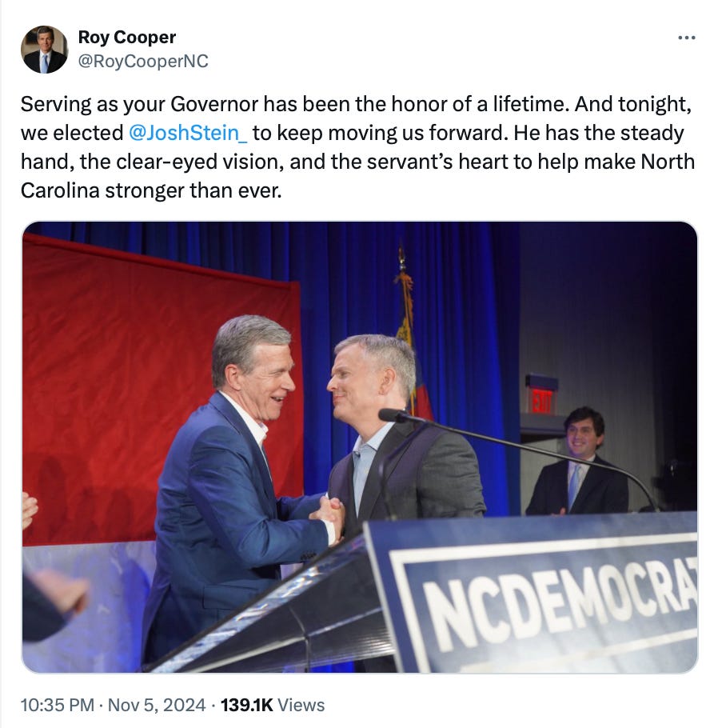This screenshot has height=728, width=718.
Task: Open Roy Cooper's profile avatar picture
Action: (x=44, y=50)
